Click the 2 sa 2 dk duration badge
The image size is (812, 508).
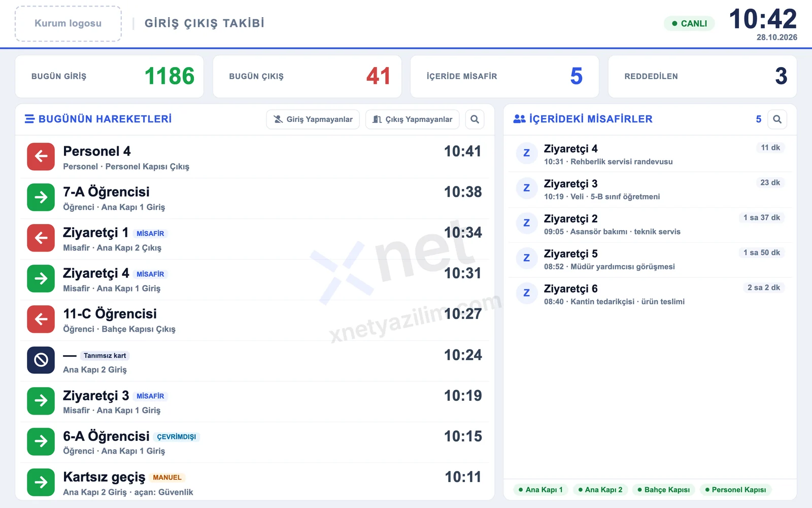[x=764, y=288]
